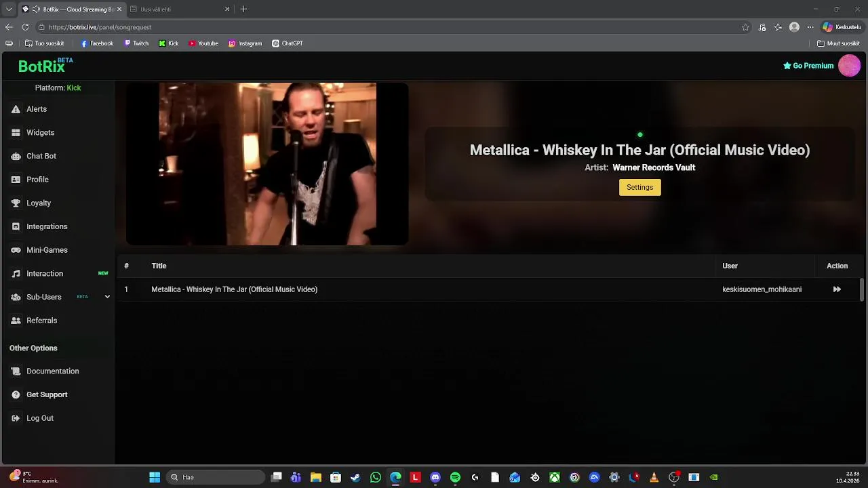Image resolution: width=868 pixels, height=488 pixels.
Task: Open the Kick bookmark
Action: pos(169,43)
